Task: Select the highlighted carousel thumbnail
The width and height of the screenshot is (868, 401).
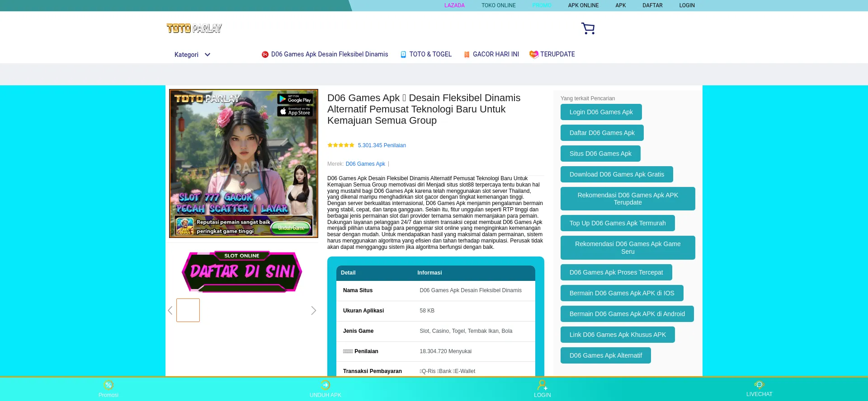Action: point(188,310)
